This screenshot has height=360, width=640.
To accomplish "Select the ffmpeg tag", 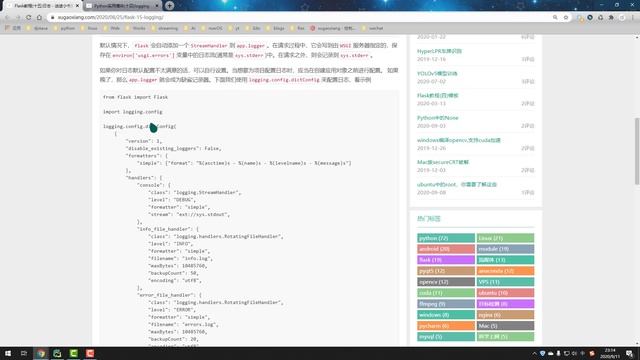I will [x=446, y=304].
